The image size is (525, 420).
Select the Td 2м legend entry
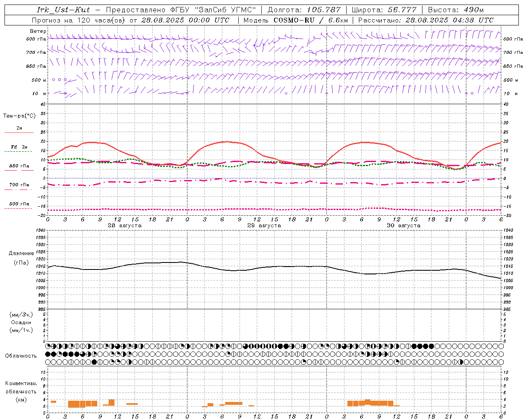coord(19,147)
